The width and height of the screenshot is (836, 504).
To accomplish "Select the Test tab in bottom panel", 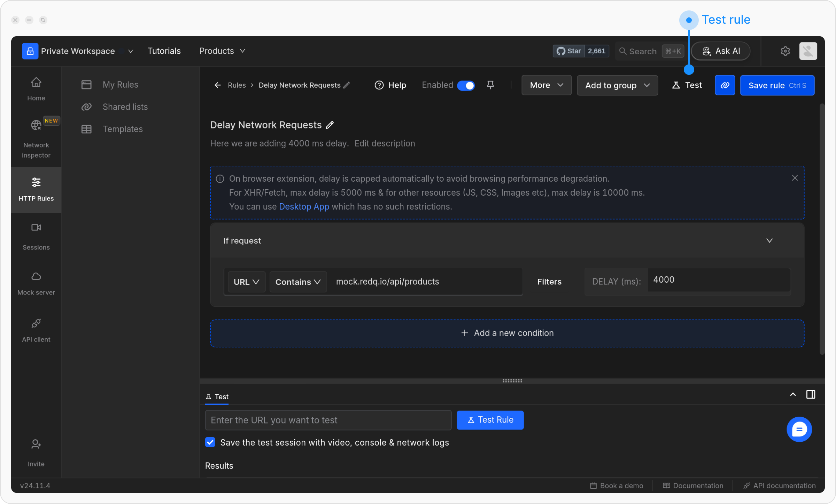I will 217,396.
